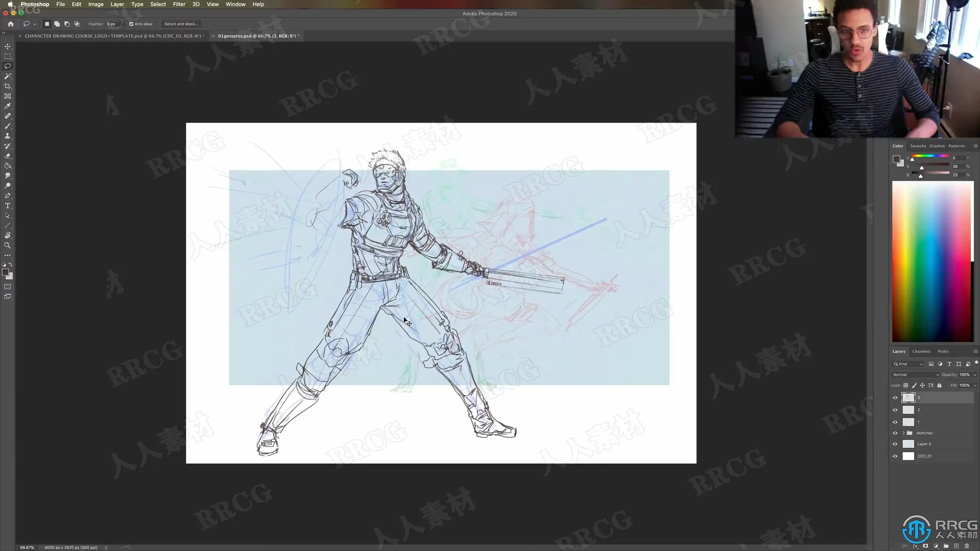Expand the sketches layer group
The image size is (980, 551).
(x=903, y=433)
